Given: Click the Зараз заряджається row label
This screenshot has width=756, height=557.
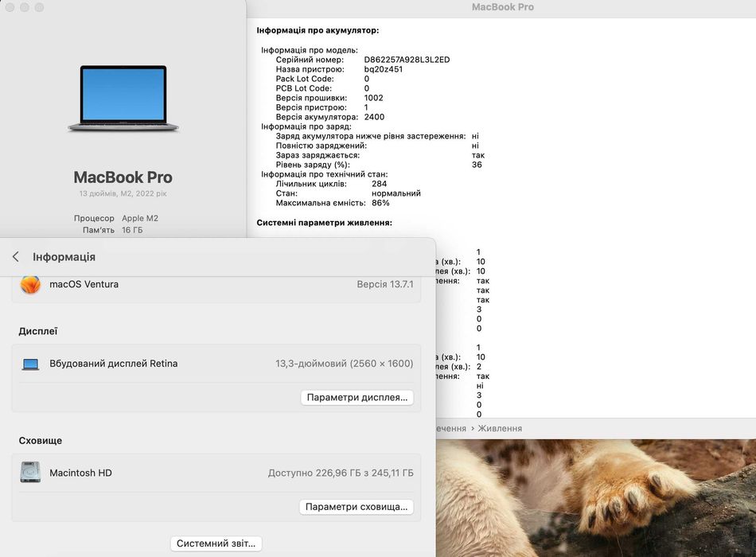Looking at the screenshot, I should pyautogui.click(x=318, y=155).
